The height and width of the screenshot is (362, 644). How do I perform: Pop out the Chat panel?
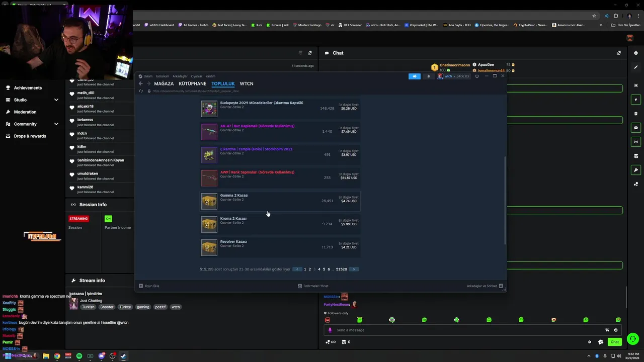click(619, 53)
